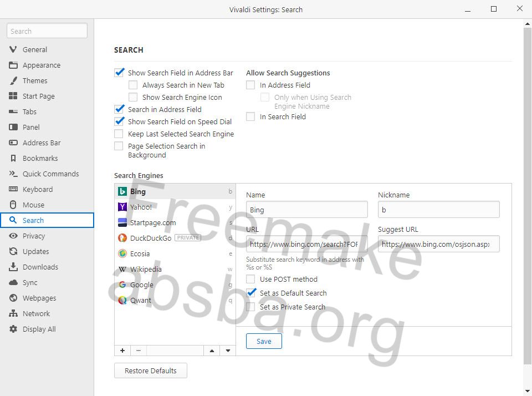Open Quick Commands settings section

[x=47, y=174]
